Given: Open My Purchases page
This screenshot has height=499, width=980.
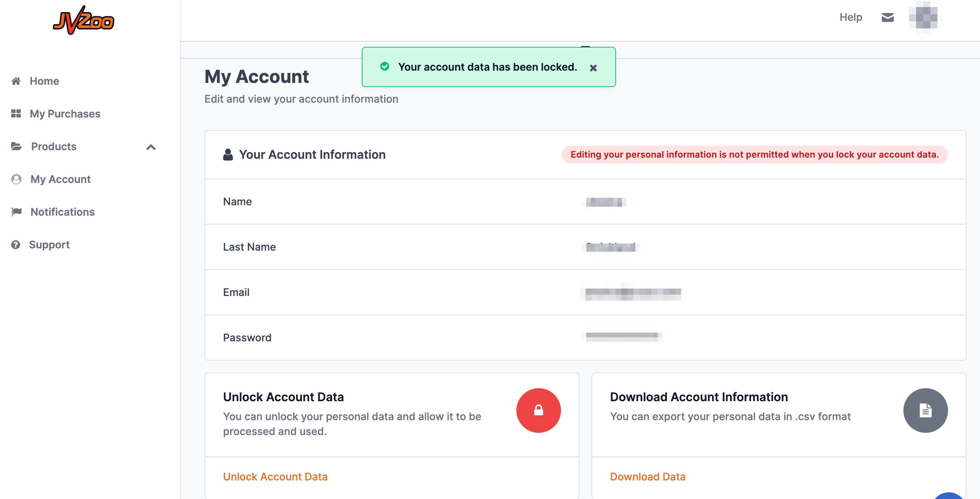Looking at the screenshot, I should [x=65, y=114].
